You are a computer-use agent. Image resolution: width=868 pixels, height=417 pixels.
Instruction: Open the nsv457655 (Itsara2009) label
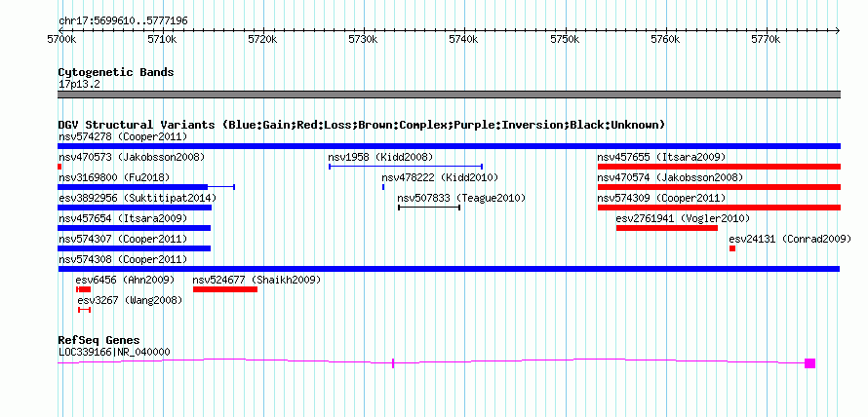[x=662, y=157]
